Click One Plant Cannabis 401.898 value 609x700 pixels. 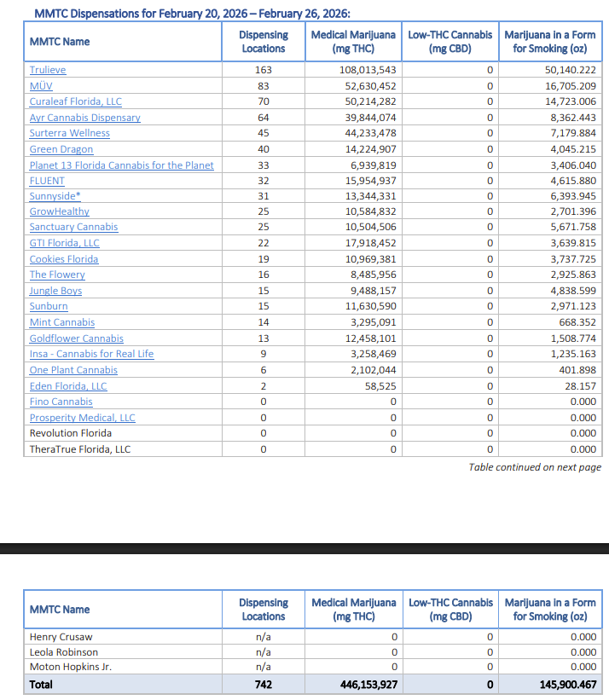(577, 370)
